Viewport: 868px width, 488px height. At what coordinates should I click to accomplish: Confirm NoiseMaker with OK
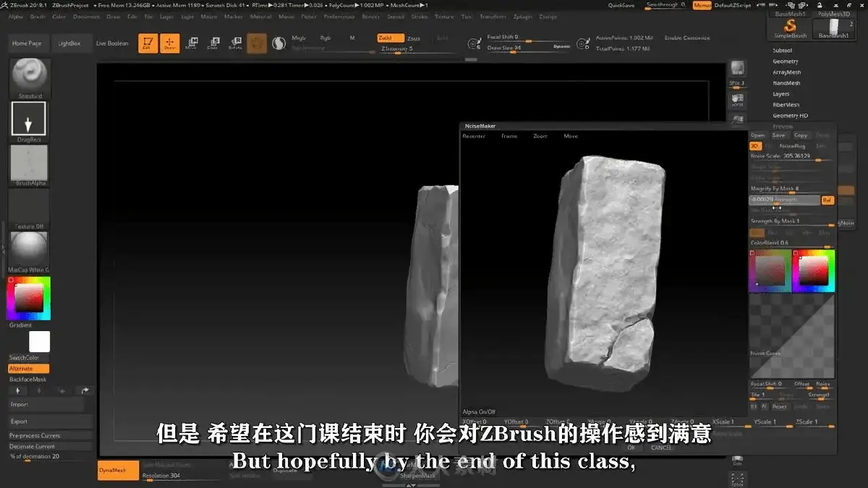click(x=631, y=448)
